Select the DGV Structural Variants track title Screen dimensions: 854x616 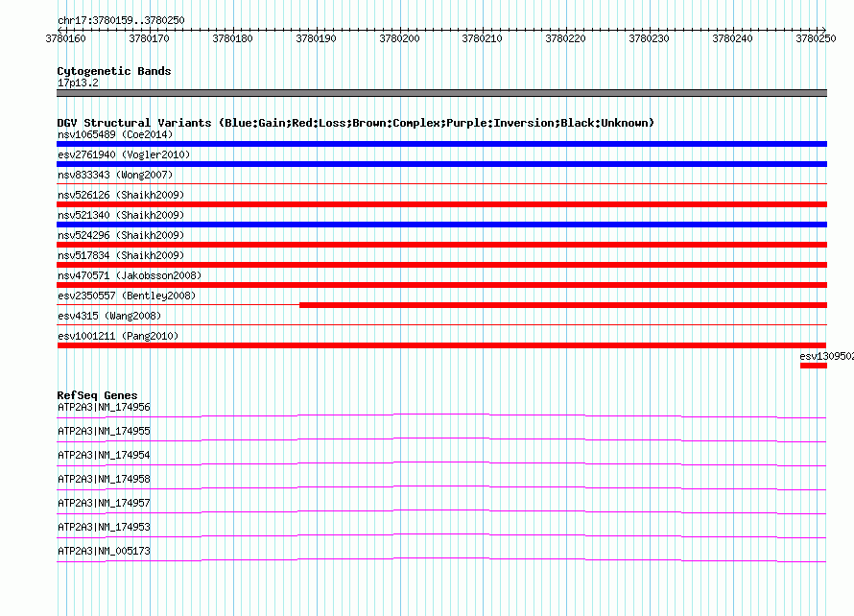(x=355, y=123)
